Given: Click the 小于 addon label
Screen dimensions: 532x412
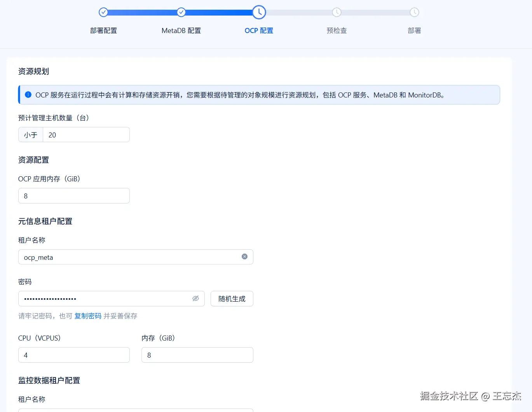Looking at the screenshot, I should click(31, 135).
